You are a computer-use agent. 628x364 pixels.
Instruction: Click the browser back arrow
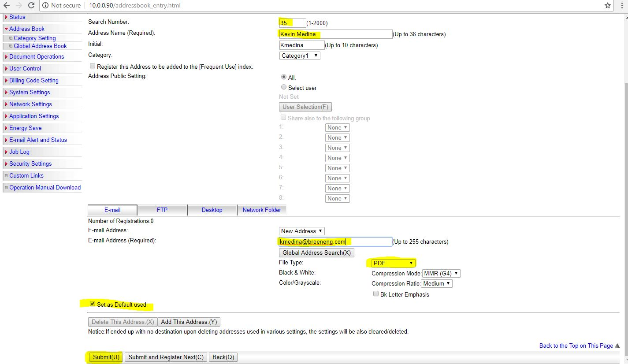pos(7,6)
